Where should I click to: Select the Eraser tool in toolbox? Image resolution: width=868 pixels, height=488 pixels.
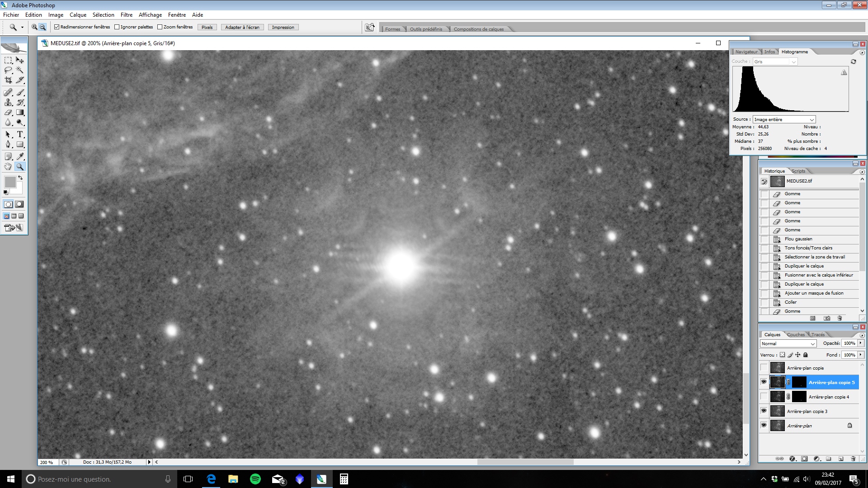tap(8, 113)
